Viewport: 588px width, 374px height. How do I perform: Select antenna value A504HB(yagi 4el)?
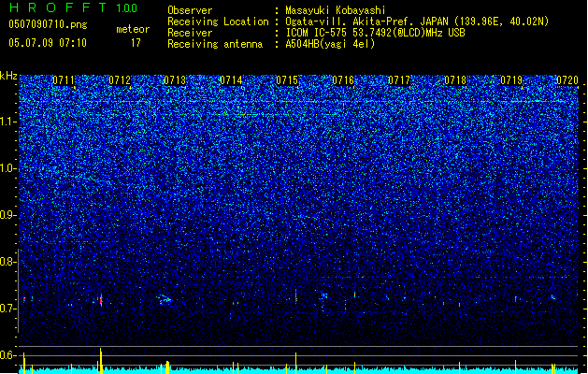(x=330, y=44)
